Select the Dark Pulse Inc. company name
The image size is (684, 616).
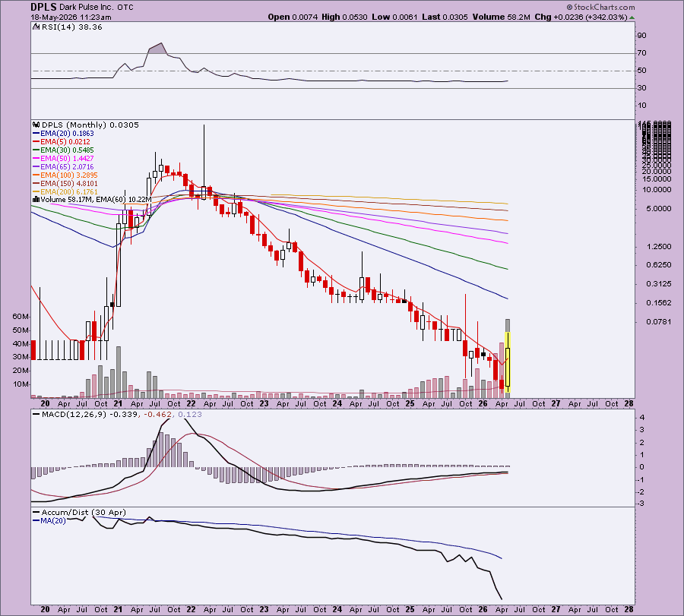tap(87, 8)
